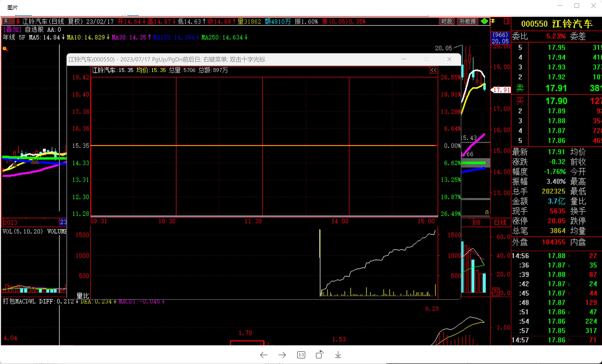The image size is (602, 364).
Task: Download the image with the arrow icon
Action: [338, 355]
